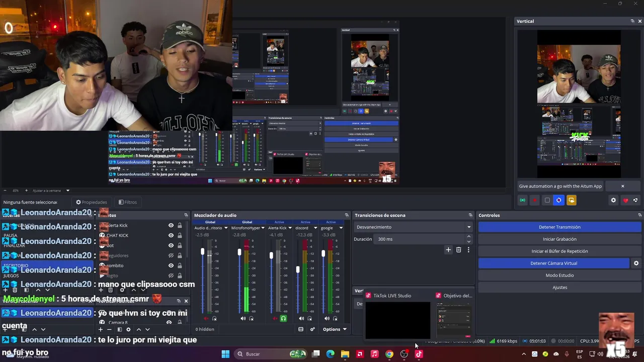The image size is (644, 362).
Task: Unmute the Audio del escritorio channel
Action: click(x=206, y=318)
